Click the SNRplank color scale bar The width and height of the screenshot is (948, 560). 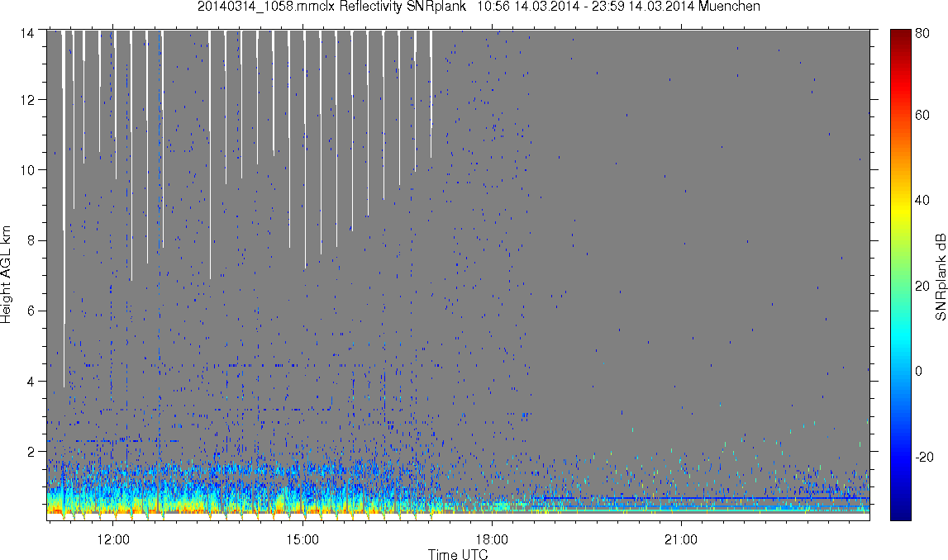[900, 275]
